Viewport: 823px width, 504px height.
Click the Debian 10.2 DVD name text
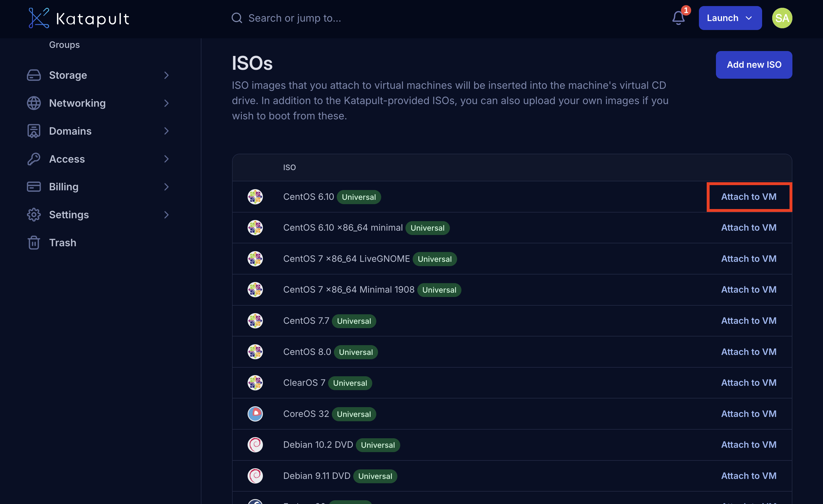pos(318,445)
